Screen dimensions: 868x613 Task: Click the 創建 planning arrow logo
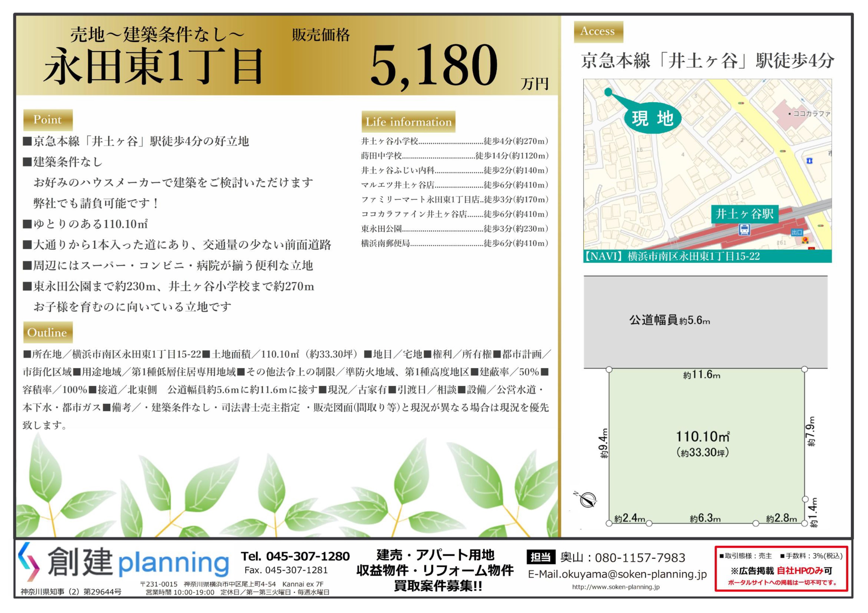29,562
